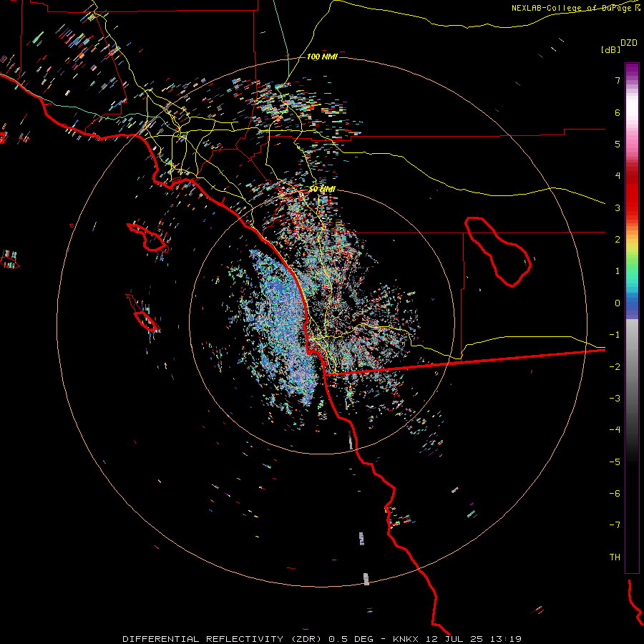Click the -3 tick on color scale
The height and width of the screenshot is (644, 644).
coord(615,399)
